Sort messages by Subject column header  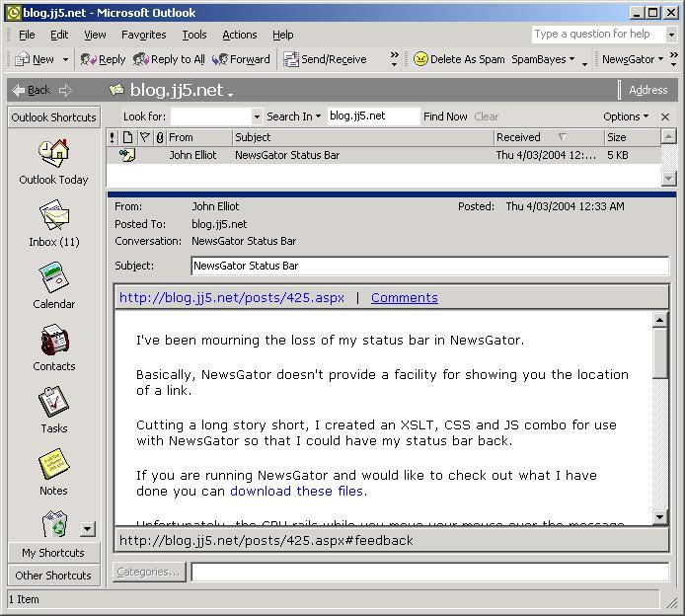pyautogui.click(x=363, y=137)
